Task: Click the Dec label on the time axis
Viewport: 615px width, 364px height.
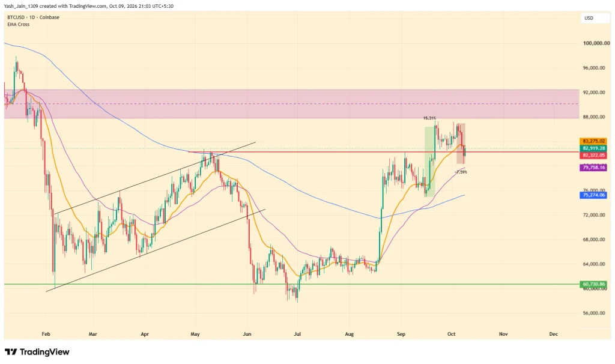Action: tap(553, 334)
